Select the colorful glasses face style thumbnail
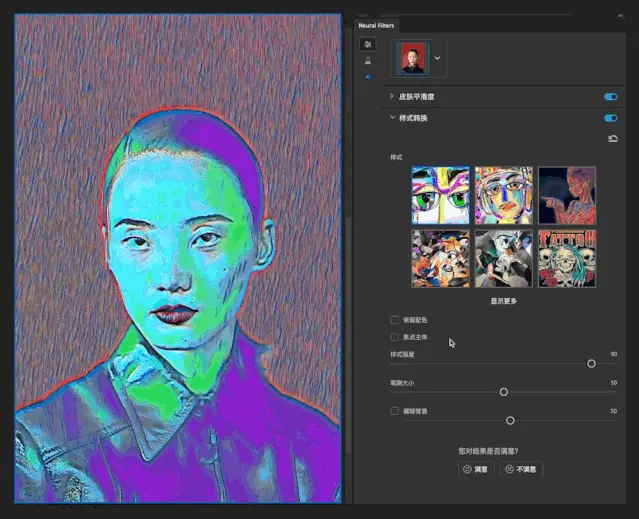The width and height of the screenshot is (639, 519). (504, 195)
